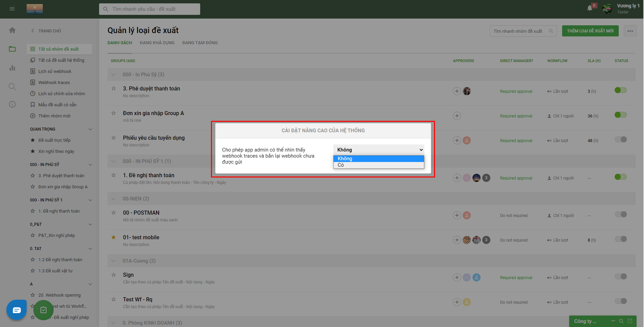
Task: Click the company logo thumbnail
Action: coord(35,9)
